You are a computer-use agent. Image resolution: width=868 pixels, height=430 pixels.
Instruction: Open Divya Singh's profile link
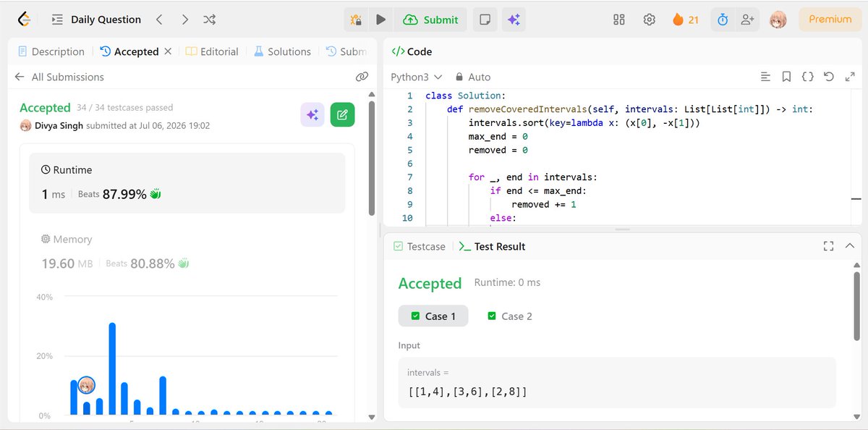coord(59,125)
